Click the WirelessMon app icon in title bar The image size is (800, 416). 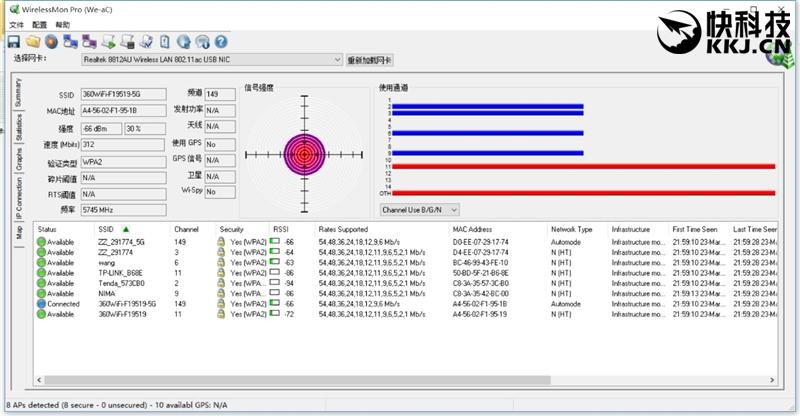(x=14, y=9)
